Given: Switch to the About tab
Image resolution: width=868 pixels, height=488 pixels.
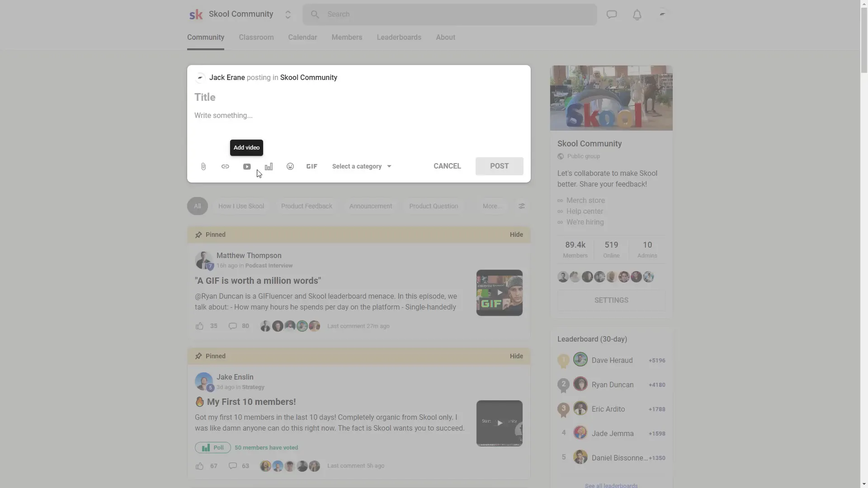Looking at the screenshot, I should click(445, 38).
